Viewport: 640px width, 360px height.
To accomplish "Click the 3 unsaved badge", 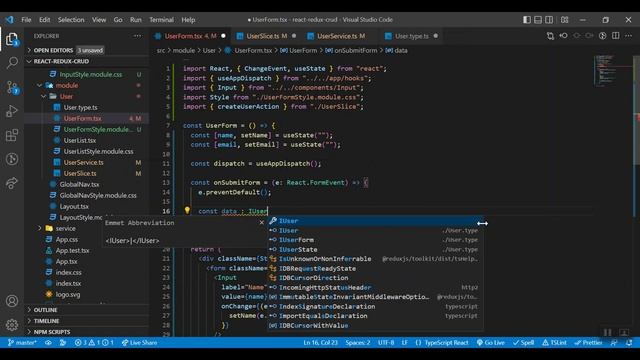I will [x=90, y=50].
